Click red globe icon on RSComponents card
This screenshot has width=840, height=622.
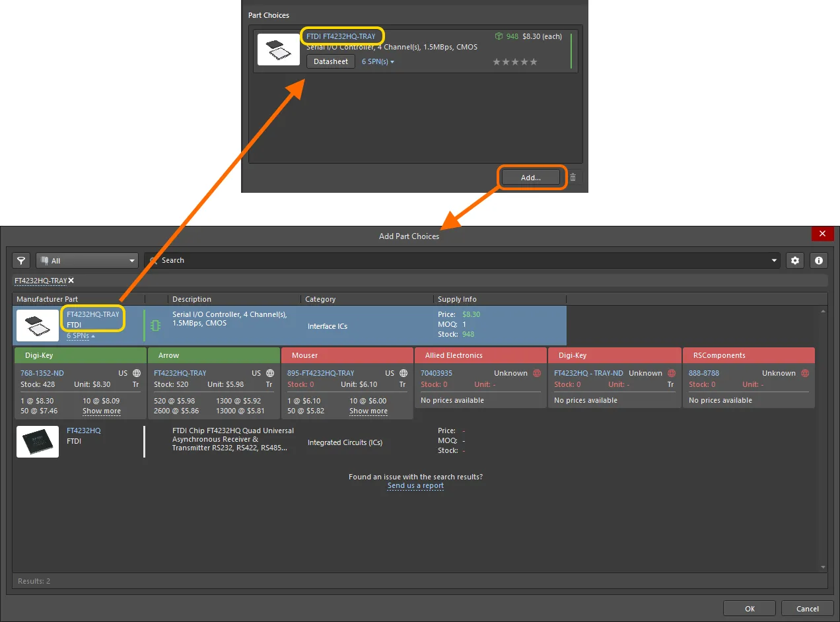[x=805, y=373]
